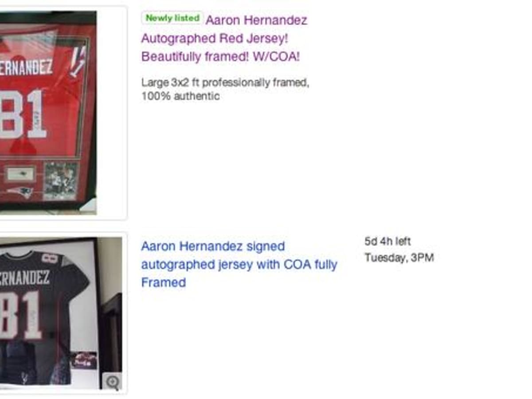Click HERNANDEZ name on the black jersey
This screenshot has height=399, width=532.
click(24, 277)
